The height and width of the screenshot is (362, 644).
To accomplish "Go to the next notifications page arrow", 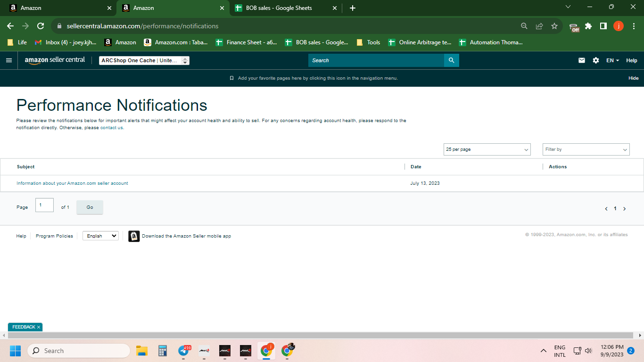I will pyautogui.click(x=625, y=209).
